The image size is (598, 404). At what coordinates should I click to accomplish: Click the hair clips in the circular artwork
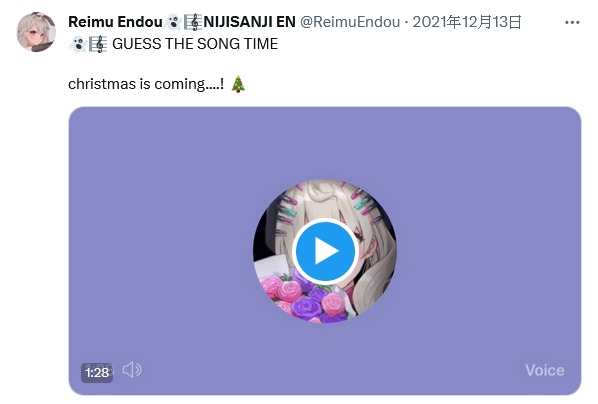(x=362, y=206)
